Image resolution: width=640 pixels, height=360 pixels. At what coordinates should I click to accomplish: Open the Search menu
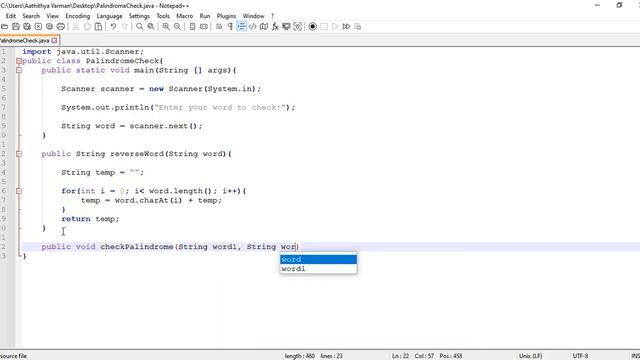[31, 16]
